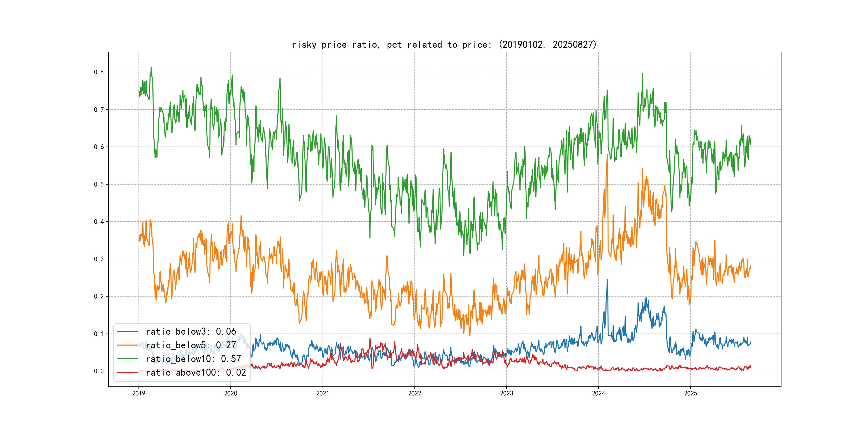
Task: Click the 2019 x-axis tick label
Action: (x=139, y=393)
